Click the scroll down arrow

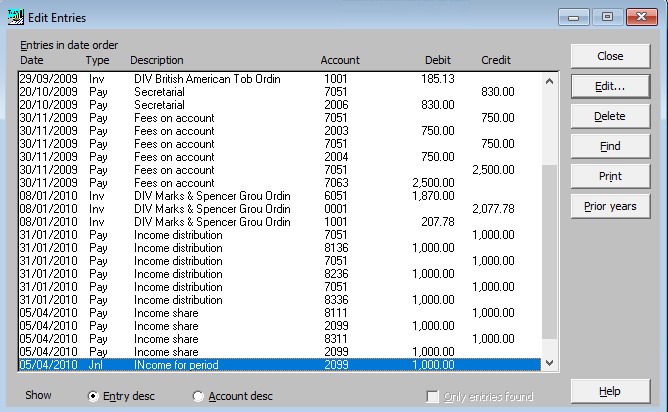click(550, 363)
